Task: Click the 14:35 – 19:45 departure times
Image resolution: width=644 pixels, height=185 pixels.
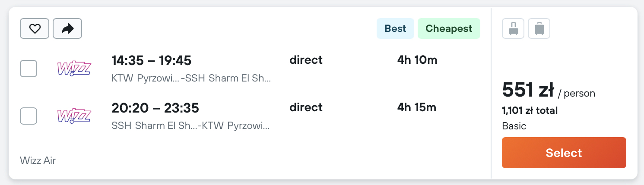Action: [151, 60]
